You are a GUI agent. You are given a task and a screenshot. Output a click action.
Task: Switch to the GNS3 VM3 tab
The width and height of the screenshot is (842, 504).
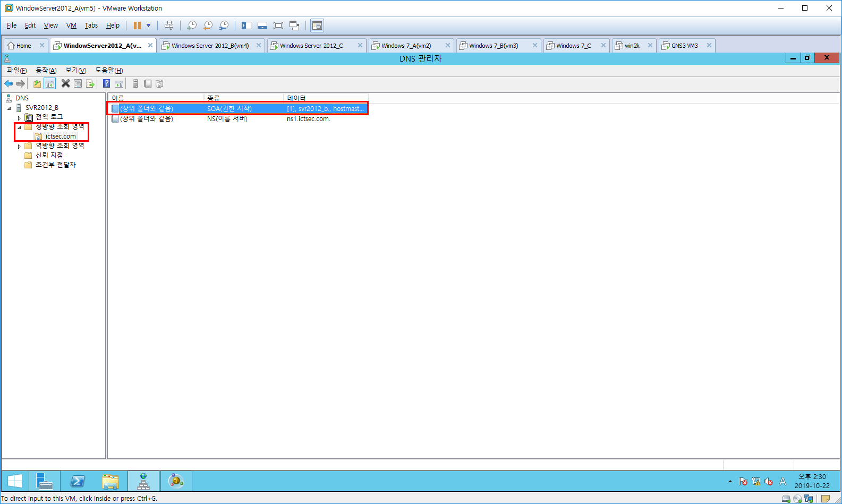point(684,46)
